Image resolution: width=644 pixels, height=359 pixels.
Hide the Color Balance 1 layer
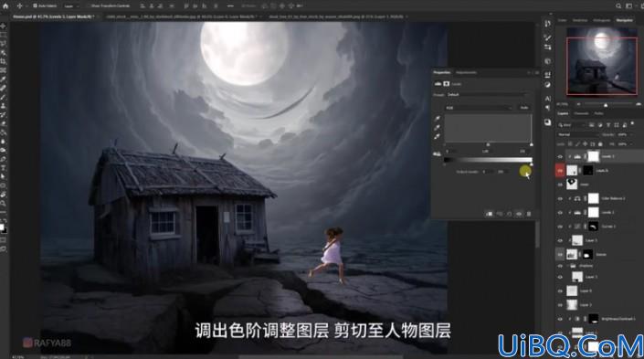[560, 198]
